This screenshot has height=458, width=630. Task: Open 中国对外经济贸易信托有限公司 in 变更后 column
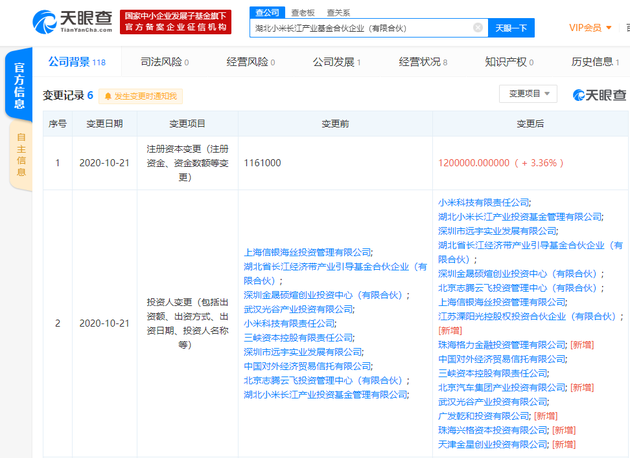(502, 359)
